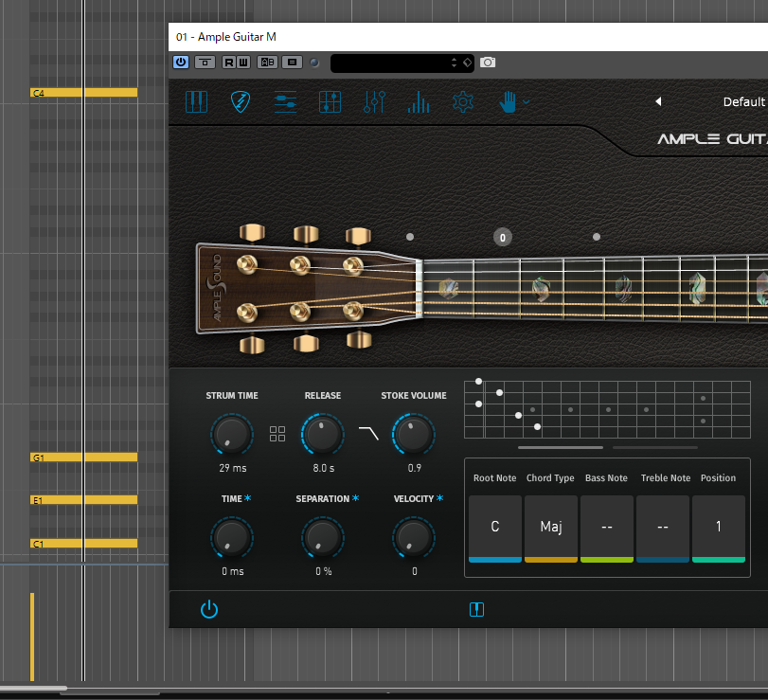Screen dimensions: 768x700
Task: Open the Tab grid panel icon
Action: (330, 102)
